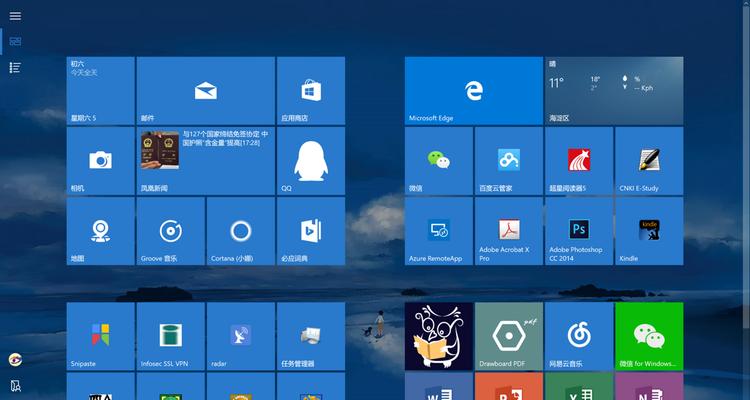The height and width of the screenshot is (400, 750).
Task: Open the Kindle tile
Action: (x=649, y=231)
